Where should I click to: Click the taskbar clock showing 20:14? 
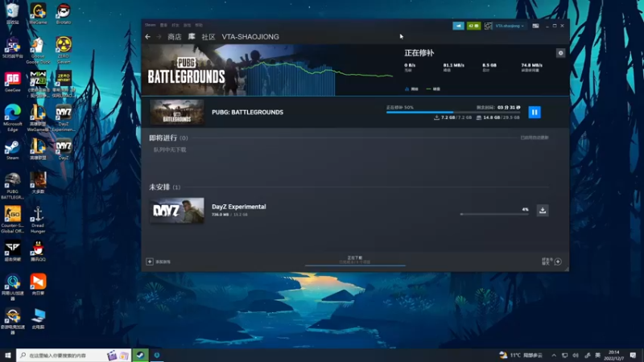point(613,355)
